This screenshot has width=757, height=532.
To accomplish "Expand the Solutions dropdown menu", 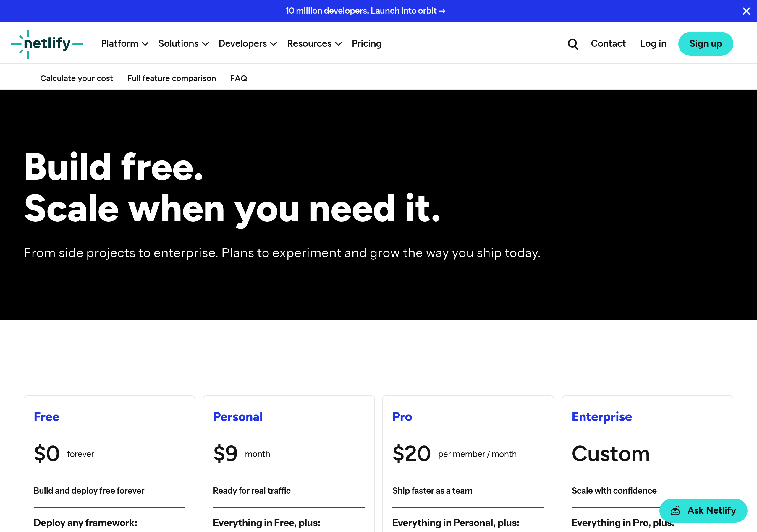I will [183, 43].
